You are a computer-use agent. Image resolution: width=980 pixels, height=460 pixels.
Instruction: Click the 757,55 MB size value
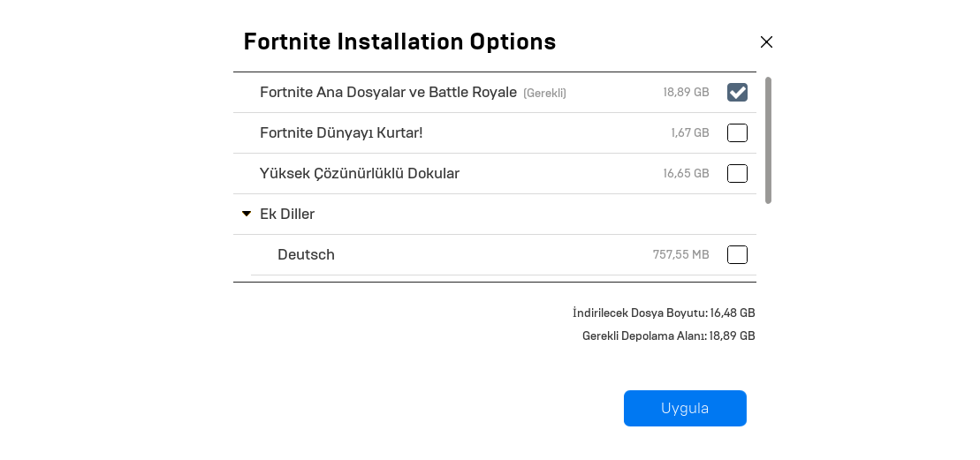pyautogui.click(x=680, y=255)
